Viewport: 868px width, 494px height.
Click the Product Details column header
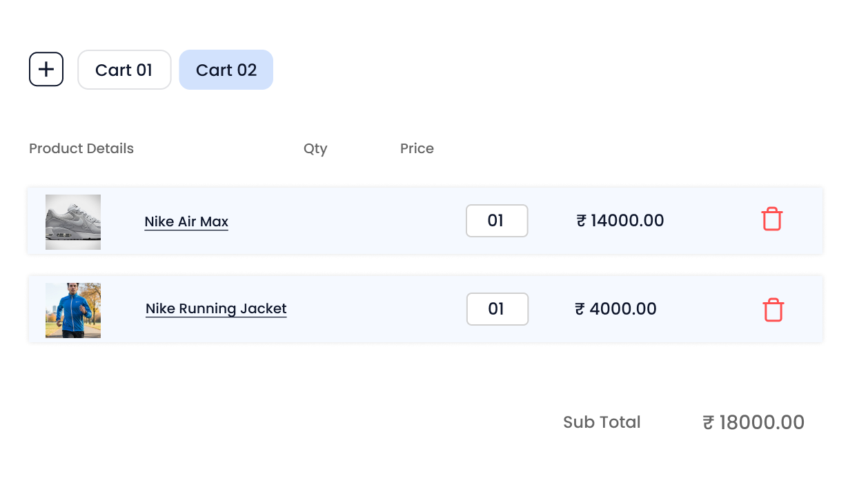[x=81, y=148]
